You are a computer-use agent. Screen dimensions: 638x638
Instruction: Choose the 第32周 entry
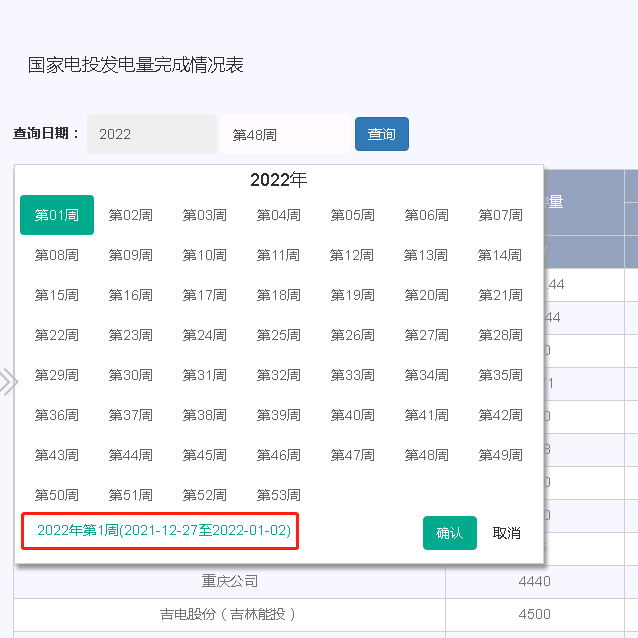[279, 375]
